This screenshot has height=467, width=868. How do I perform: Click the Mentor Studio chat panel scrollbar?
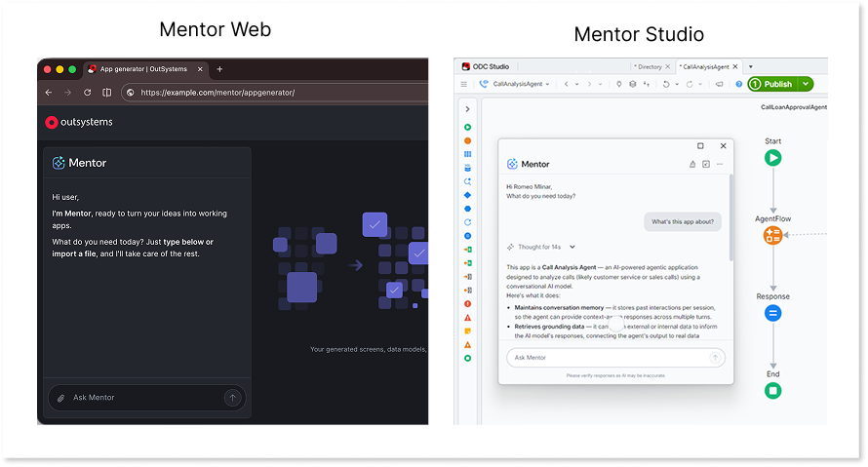coord(731,217)
